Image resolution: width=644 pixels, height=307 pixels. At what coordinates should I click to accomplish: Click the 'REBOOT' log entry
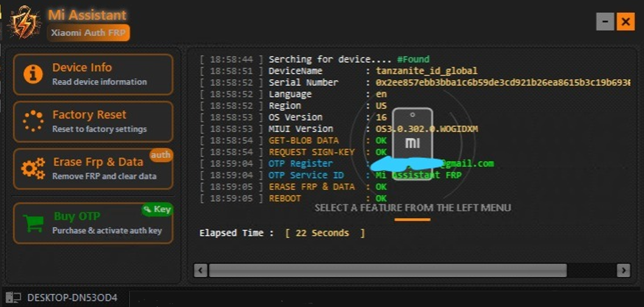click(285, 198)
